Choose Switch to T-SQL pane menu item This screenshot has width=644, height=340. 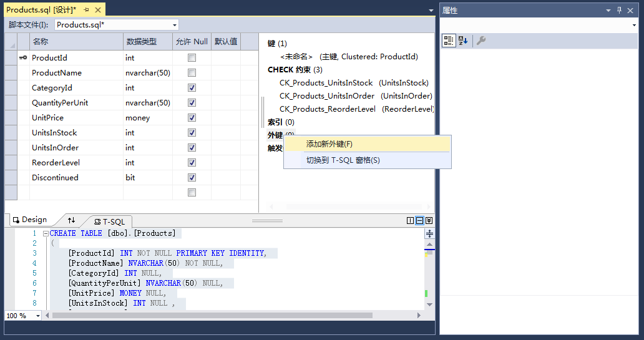point(368,160)
